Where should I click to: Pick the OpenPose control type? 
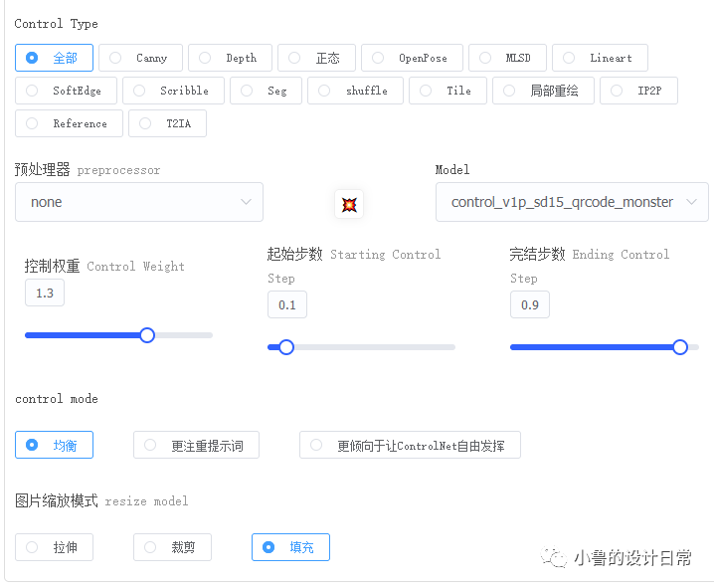pyautogui.click(x=412, y=58)
